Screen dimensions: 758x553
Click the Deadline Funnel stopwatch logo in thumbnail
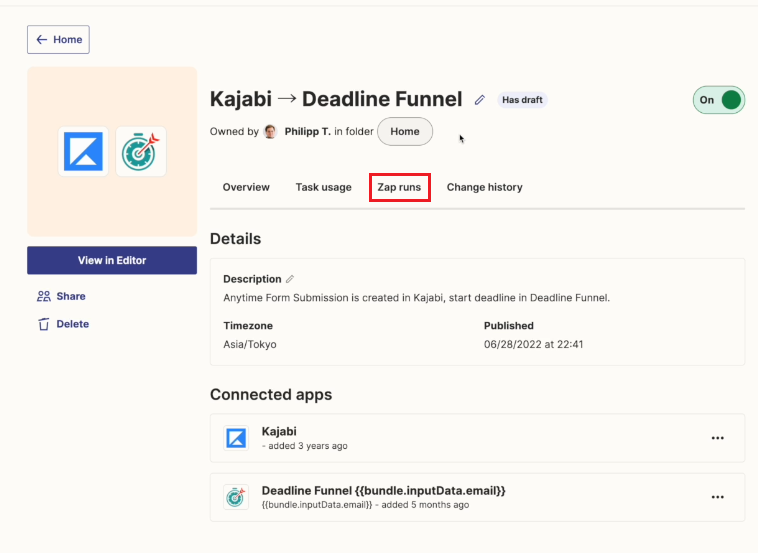[x=141, y=151]
